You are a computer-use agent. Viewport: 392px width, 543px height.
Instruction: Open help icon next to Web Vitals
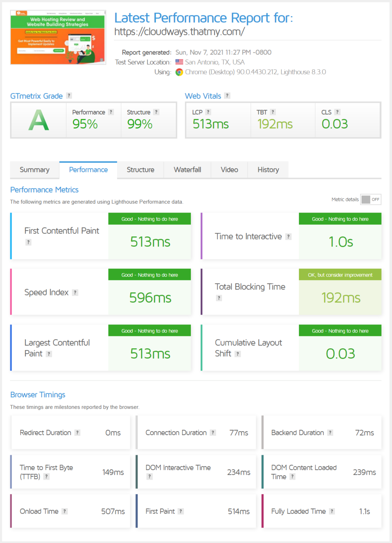pyautogui.click(x=227, y=95)
